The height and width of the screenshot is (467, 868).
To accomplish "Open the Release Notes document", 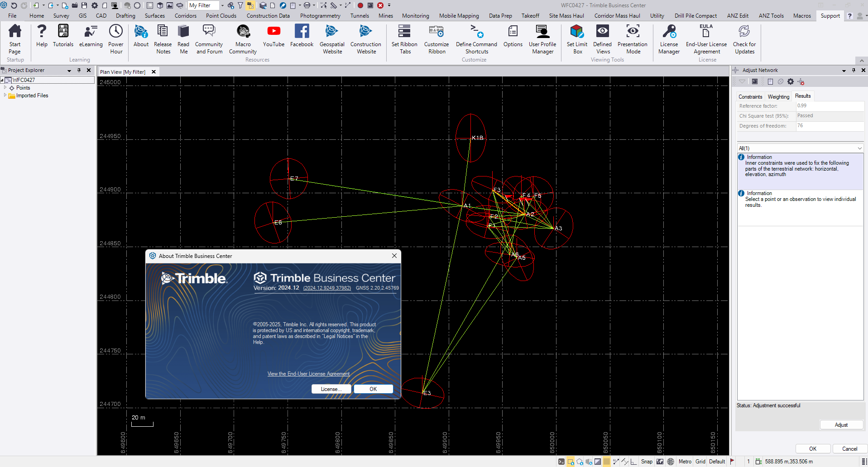I will 163,39.
